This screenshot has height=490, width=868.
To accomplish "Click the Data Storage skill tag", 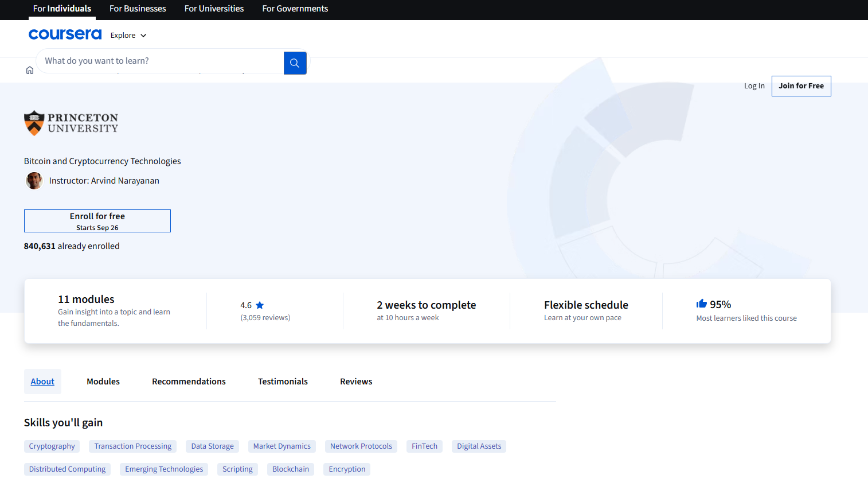I will pos(213,446).
